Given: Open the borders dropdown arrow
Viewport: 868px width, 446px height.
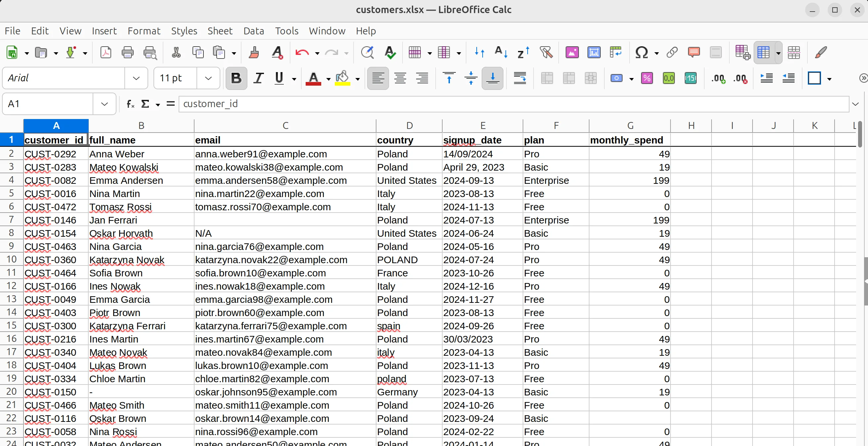Looking at the screenshot, I should 829,79.
